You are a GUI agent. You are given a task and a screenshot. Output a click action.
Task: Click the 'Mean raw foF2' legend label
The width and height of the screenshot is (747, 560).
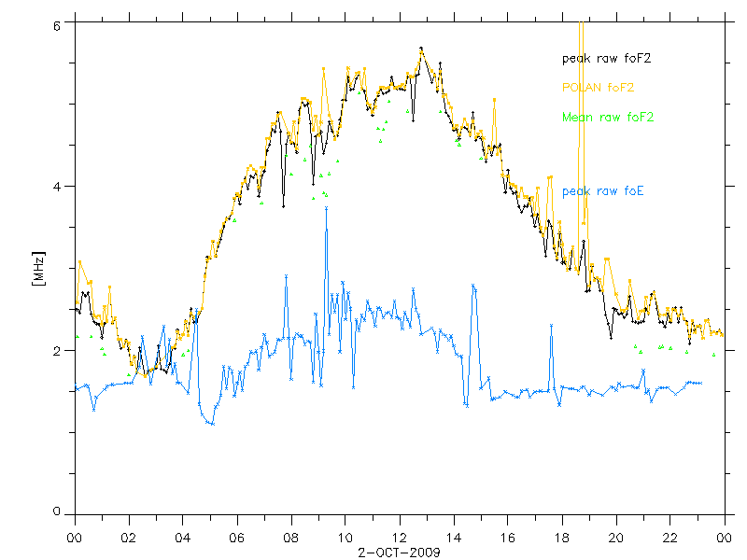coord(608,118)
